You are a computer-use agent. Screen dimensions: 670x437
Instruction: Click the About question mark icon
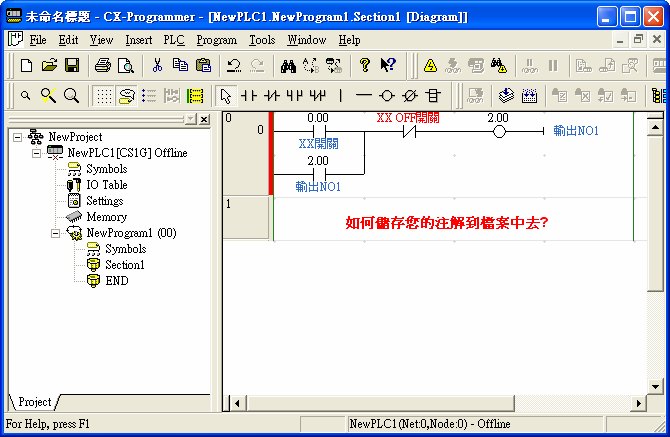[x=364, y=65]
